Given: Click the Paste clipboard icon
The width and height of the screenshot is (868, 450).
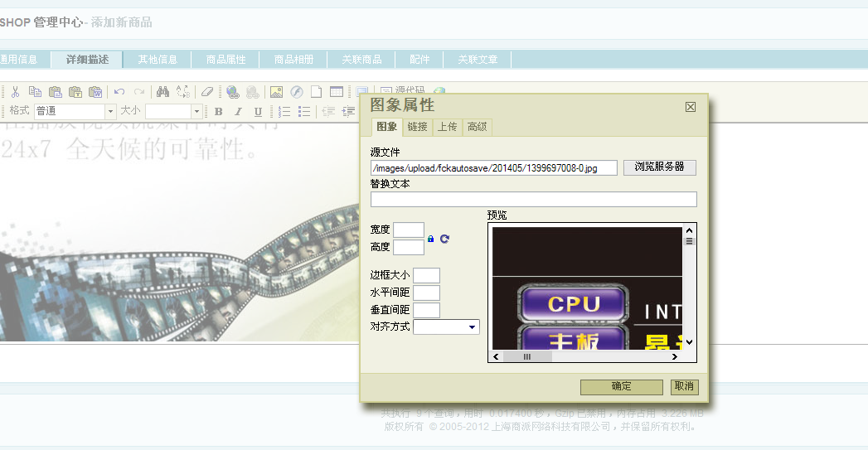Looking at the screenshot, I should tap(55, 92).
